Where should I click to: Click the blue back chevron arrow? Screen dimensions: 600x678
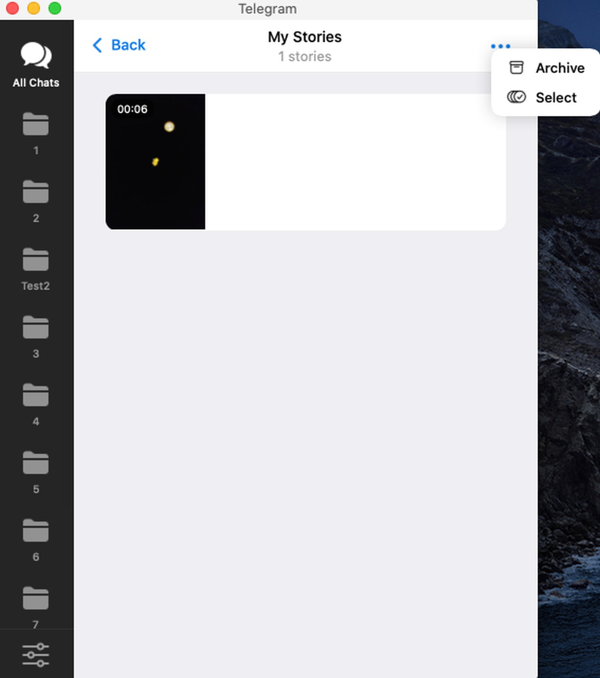(97, 45)
